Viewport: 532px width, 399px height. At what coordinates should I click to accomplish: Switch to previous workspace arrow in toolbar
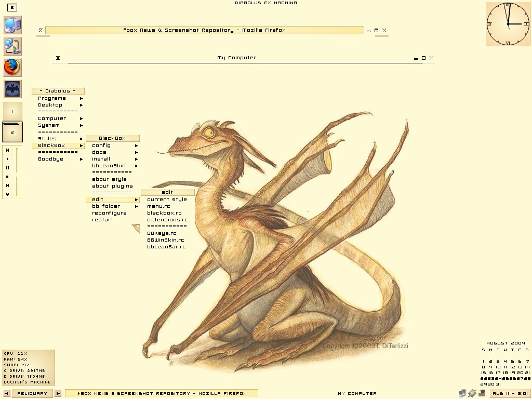[7, 394]
